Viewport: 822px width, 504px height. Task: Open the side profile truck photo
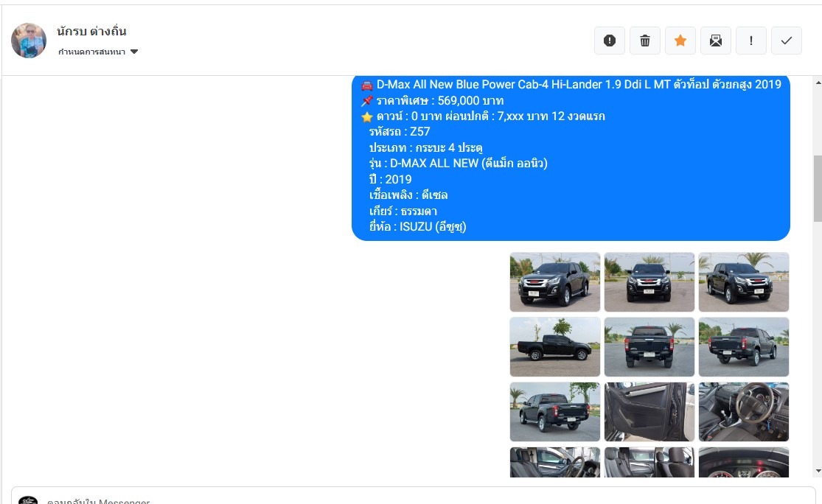pos(555,347)
